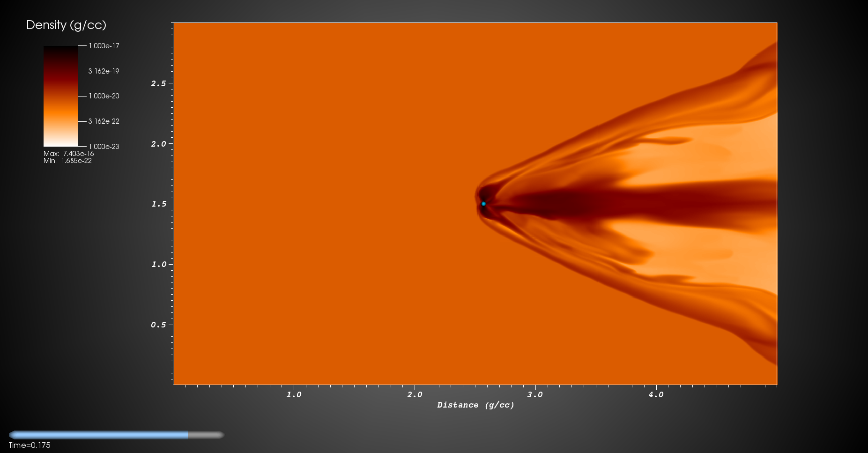
Task: Click the 0.5 tick on vertical axis
Action: click(x=158, y=325)
